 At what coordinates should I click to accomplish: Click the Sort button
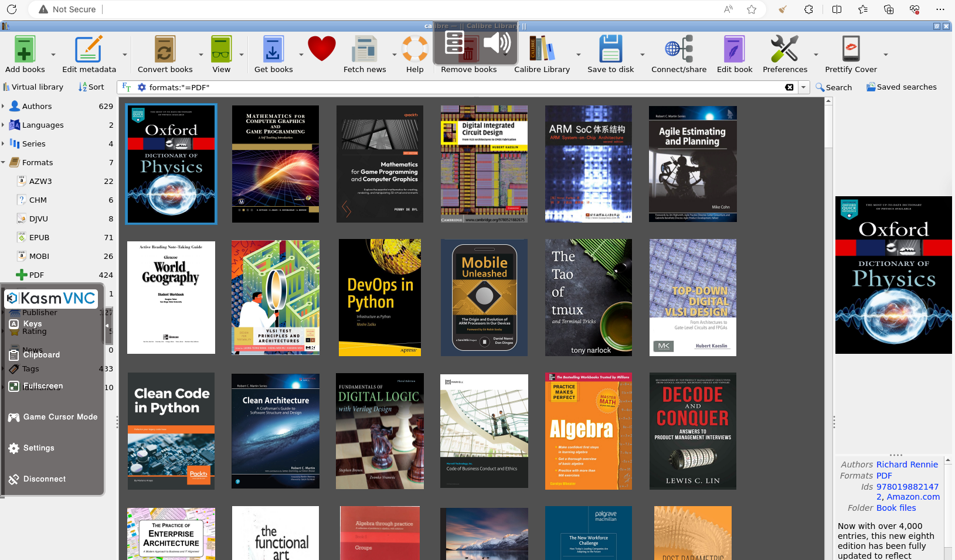[x=91, y=87]
